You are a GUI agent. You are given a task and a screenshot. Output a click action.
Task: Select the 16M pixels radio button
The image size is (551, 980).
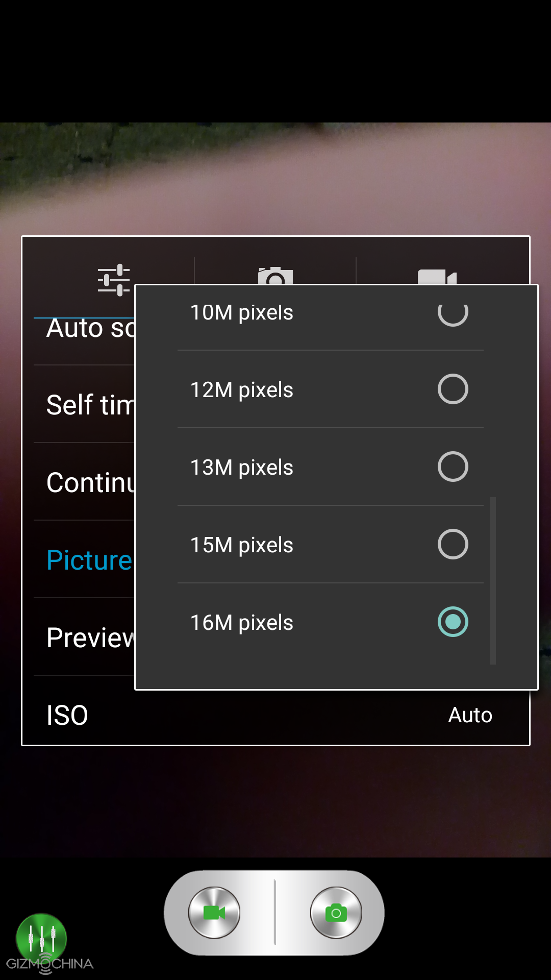pos(453,622)
